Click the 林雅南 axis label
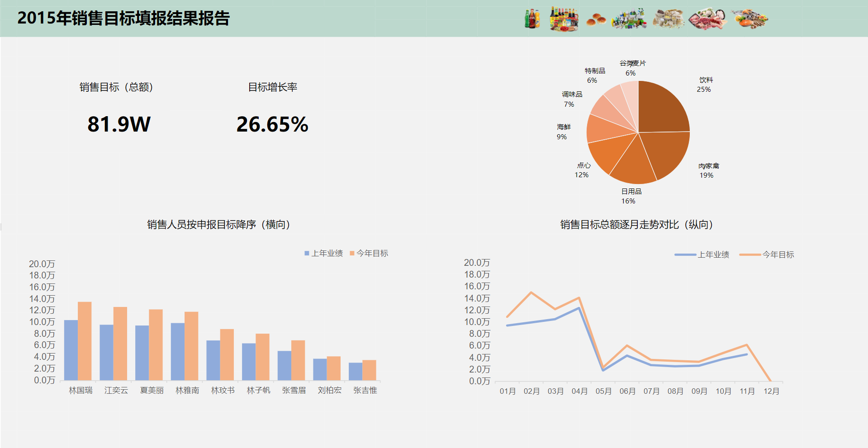Screen dimensions: 868x448 187,390
